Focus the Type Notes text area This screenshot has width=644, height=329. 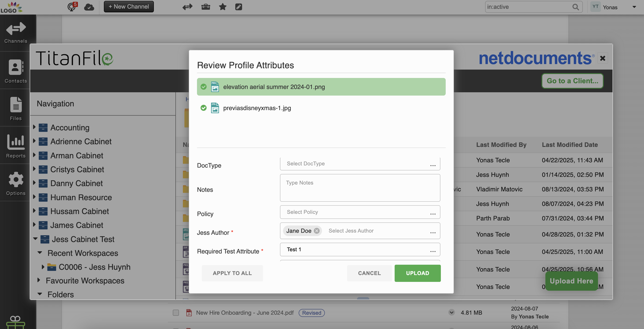tap(360, 188)
